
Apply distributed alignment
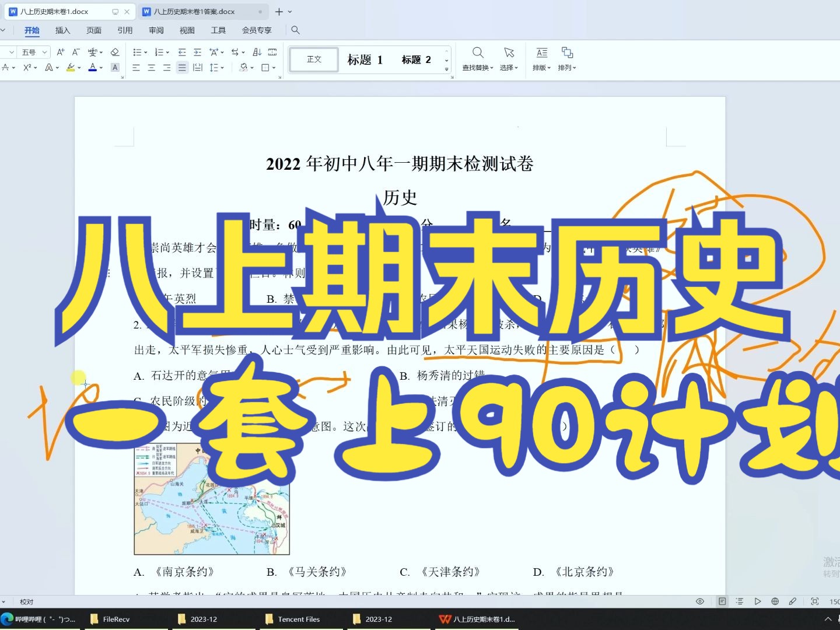pos(198,68)
